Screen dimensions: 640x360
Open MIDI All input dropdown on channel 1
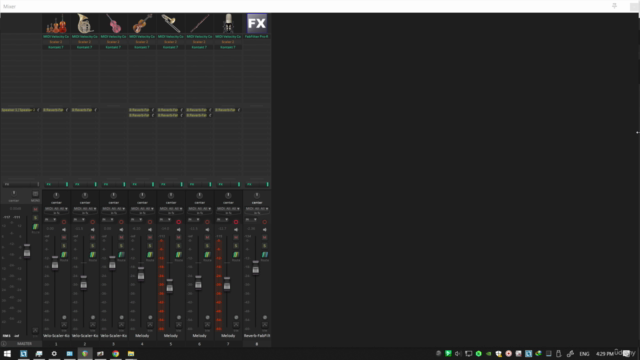pyautogui.click(x=56, y=209)
